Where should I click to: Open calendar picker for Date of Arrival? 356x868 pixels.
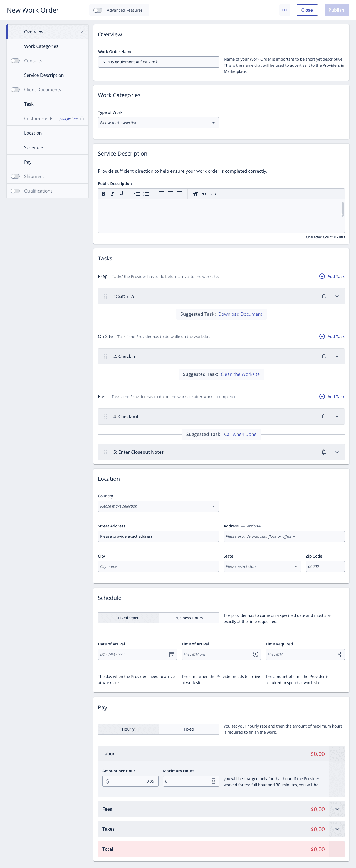(171, 654)
